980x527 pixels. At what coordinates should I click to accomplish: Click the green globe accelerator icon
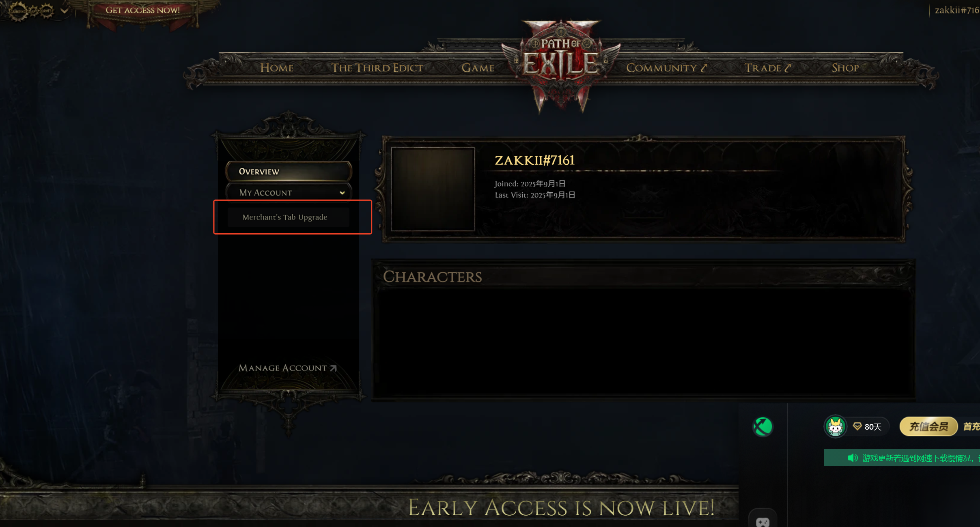pos(763,427)
